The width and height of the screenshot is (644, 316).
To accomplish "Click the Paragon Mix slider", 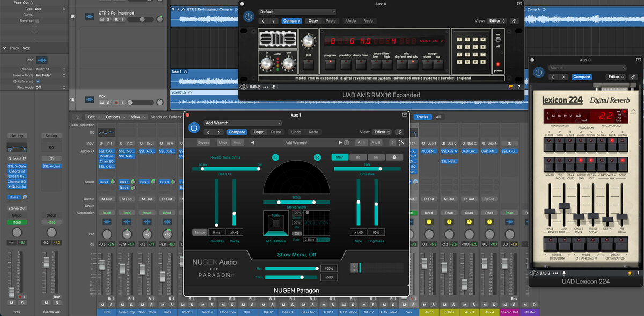I will point(290,268).
